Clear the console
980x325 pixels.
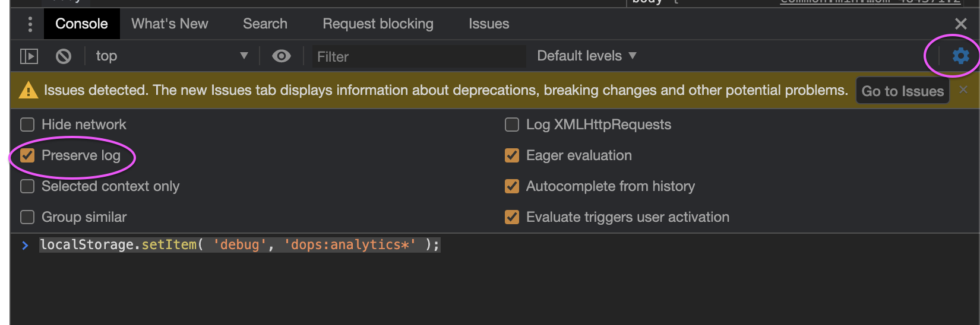tap(64, 56)
